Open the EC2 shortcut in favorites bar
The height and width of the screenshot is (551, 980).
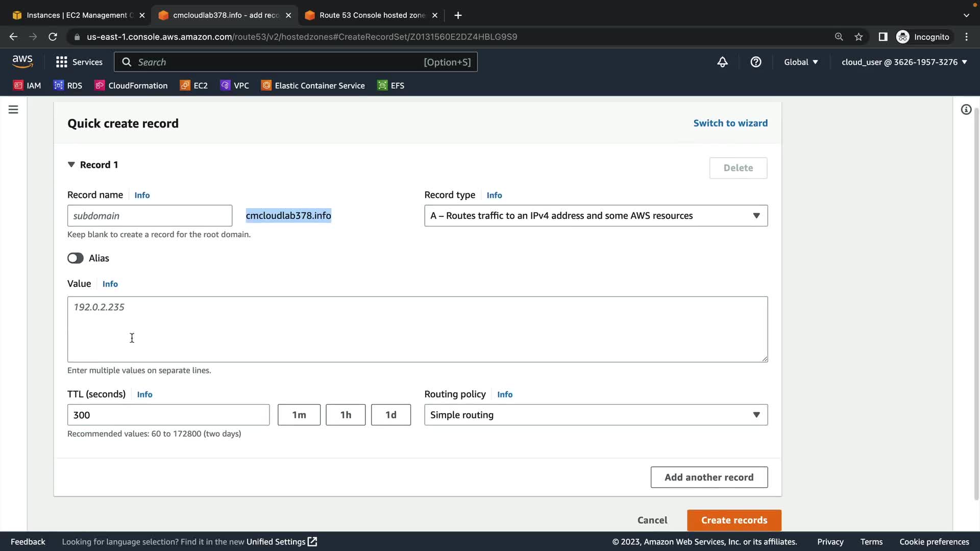pos(194,86)
